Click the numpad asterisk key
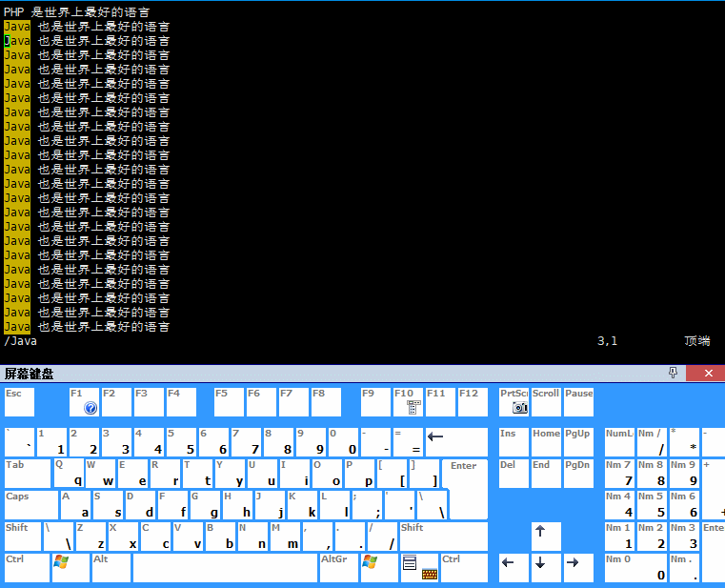725x588 pixels. (x=684, y=442)
